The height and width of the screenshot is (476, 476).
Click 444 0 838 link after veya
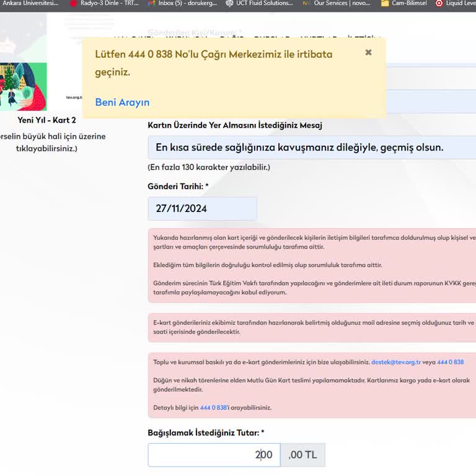pos(450,362)
